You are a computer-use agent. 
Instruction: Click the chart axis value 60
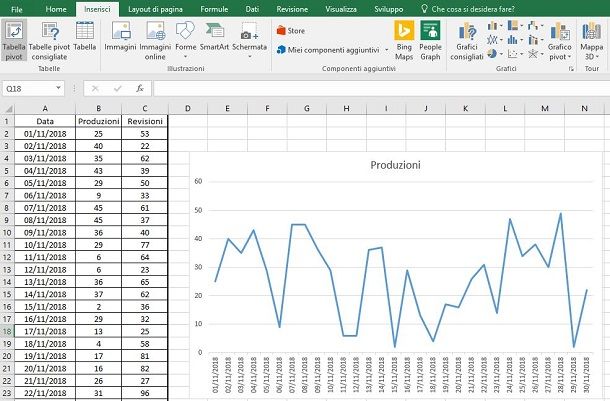click(198, 181)
